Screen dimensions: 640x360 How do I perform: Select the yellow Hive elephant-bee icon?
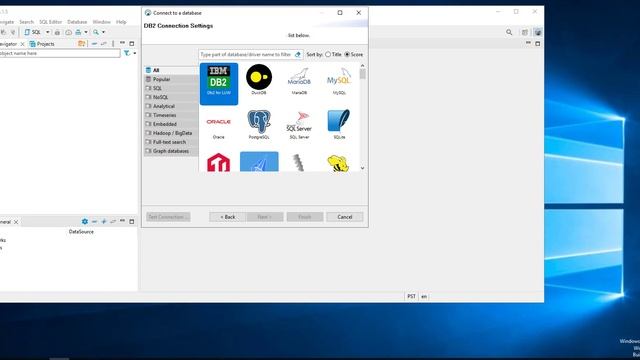click(338, 163)
